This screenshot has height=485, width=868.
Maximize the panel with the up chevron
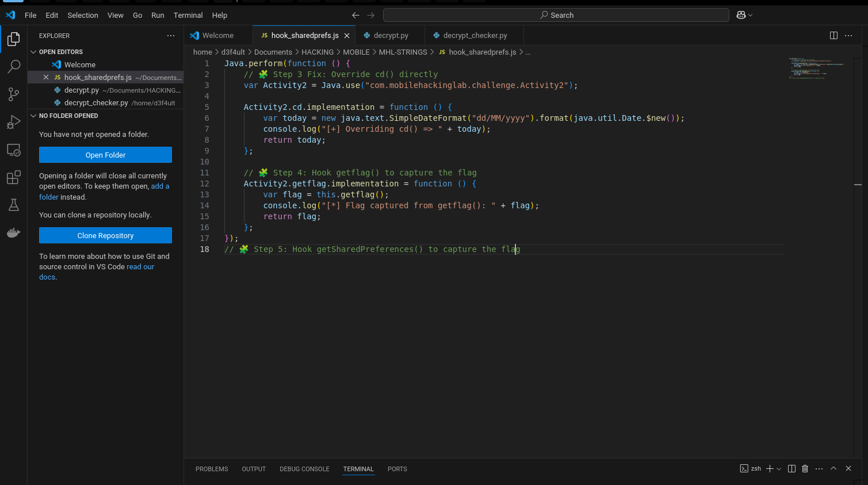pos(833,469)
